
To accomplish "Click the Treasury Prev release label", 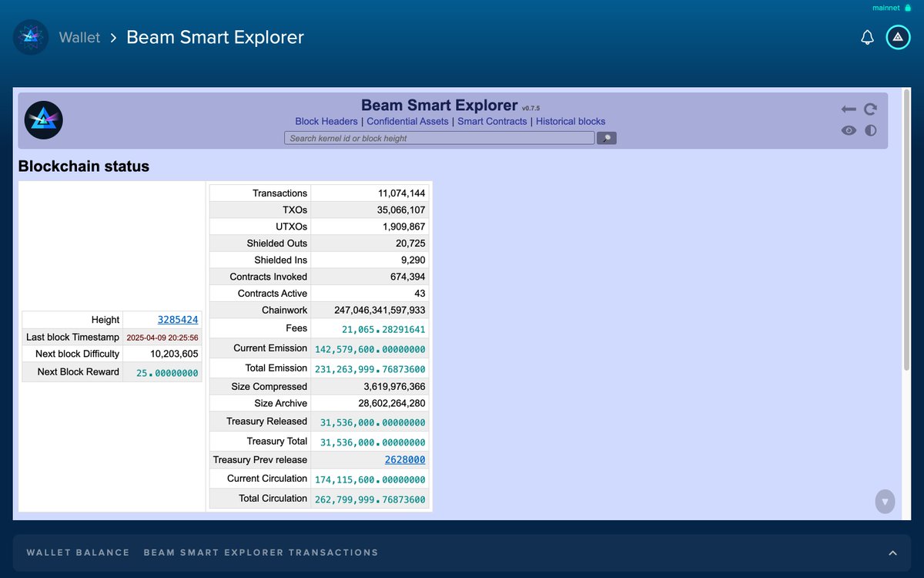I will (260, 459).
